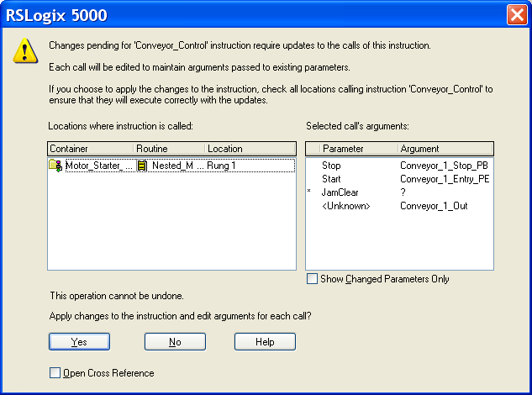
Task: Select the <Unknown> parameter row
Action: tap(399, 206)
